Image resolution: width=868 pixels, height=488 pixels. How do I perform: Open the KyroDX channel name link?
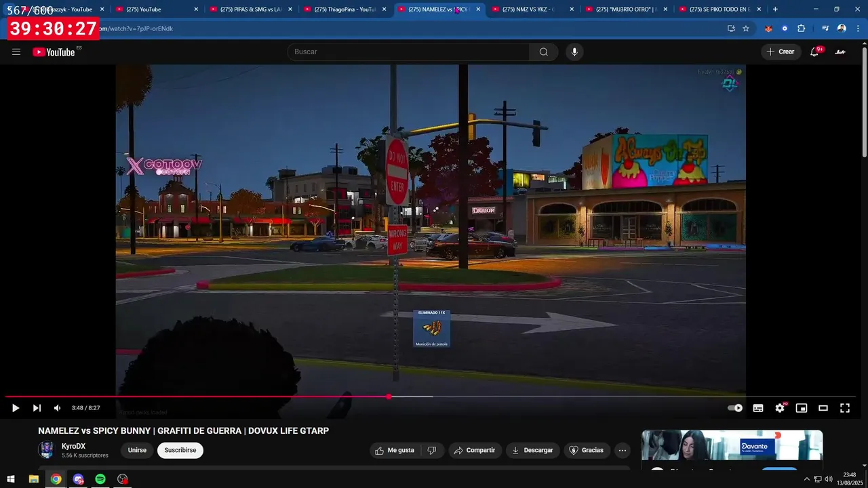(73, 446)
